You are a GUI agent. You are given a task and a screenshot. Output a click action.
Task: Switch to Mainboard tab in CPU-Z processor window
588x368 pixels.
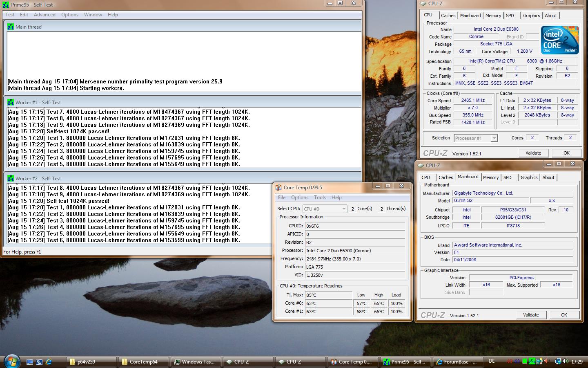click(470, 16)
